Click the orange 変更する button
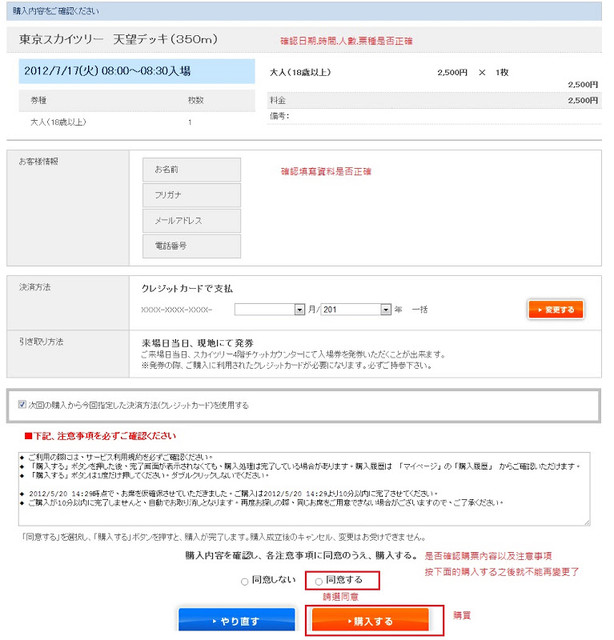Image resolution: width=614 pixels, height=640 pixels. (556, 309)
